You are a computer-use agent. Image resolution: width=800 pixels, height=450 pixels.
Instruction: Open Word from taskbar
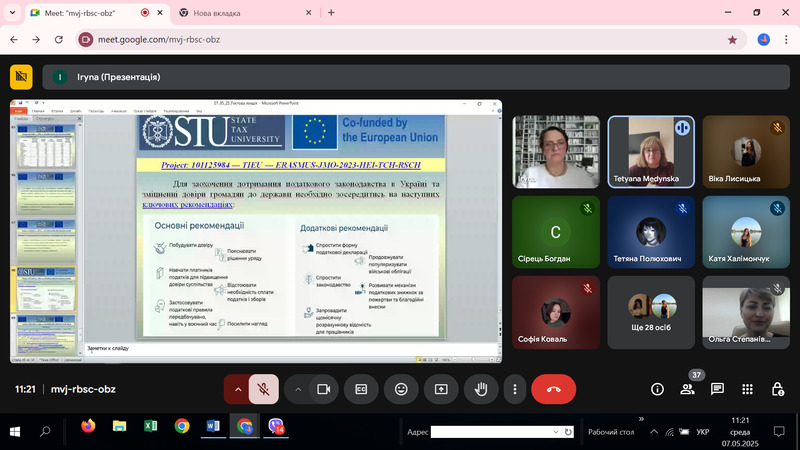[213, 426]
